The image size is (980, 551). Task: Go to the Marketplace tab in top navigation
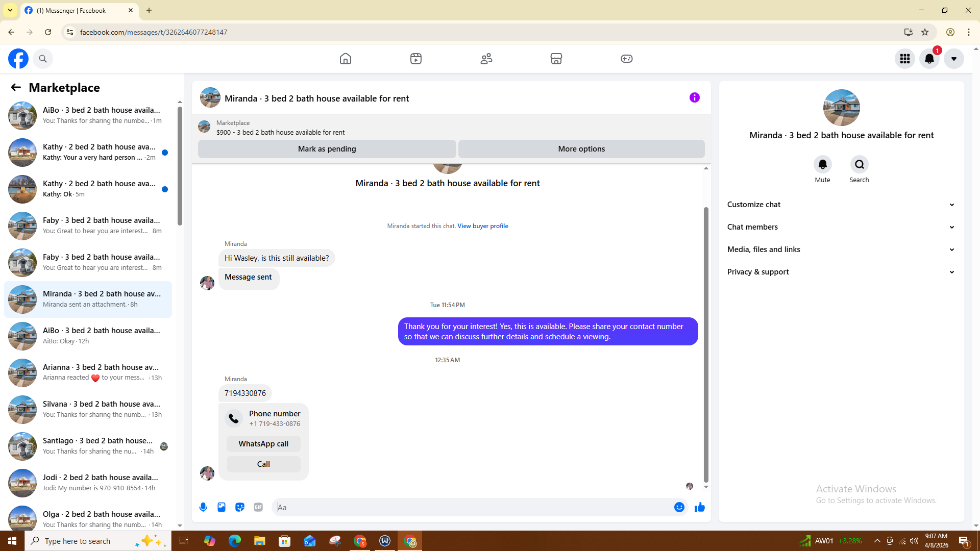[556, 59]
